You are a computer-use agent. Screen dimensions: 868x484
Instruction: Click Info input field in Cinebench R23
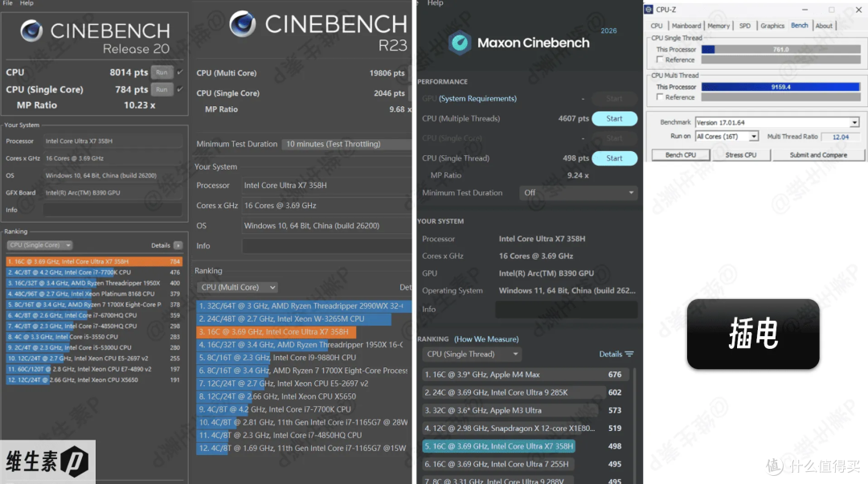point(326,246)
